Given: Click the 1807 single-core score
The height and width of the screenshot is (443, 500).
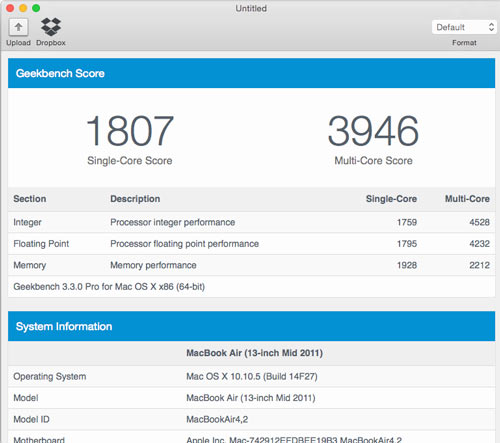Looking at the screenshot, I should point(130,130).
